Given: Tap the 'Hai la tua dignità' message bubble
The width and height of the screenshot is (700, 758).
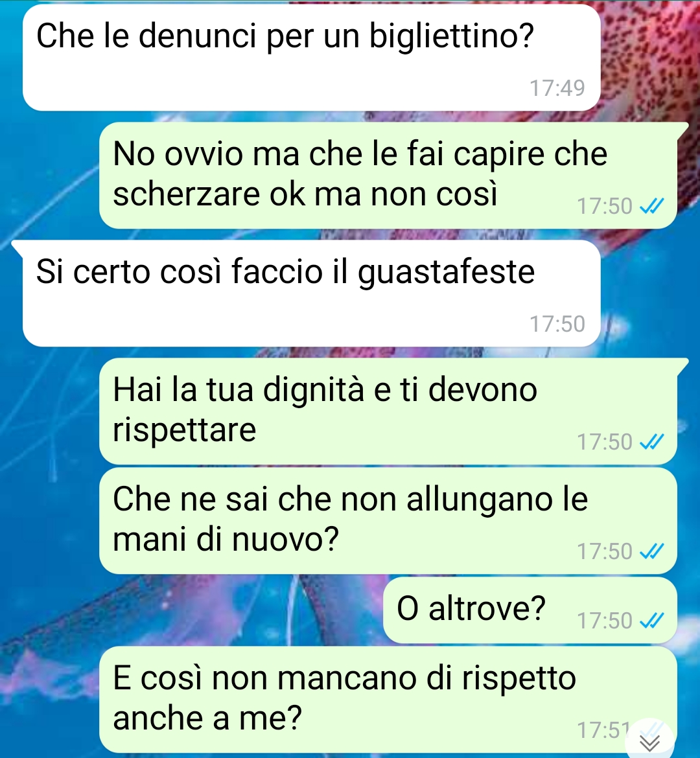Looking at the screenshot, I should pyautogui.click(x=388, y=411).
